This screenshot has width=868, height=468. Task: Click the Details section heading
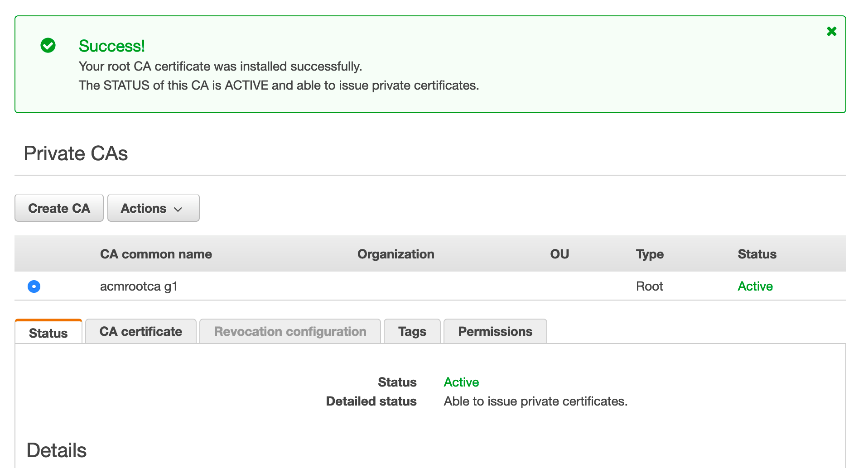point(57,450)
